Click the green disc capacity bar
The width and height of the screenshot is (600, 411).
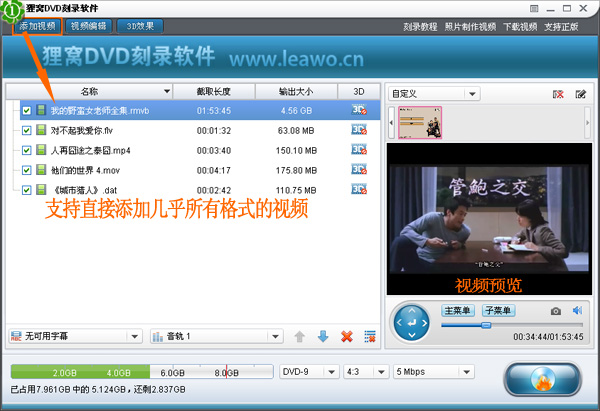pyautogui.click(x=142, y=372)
